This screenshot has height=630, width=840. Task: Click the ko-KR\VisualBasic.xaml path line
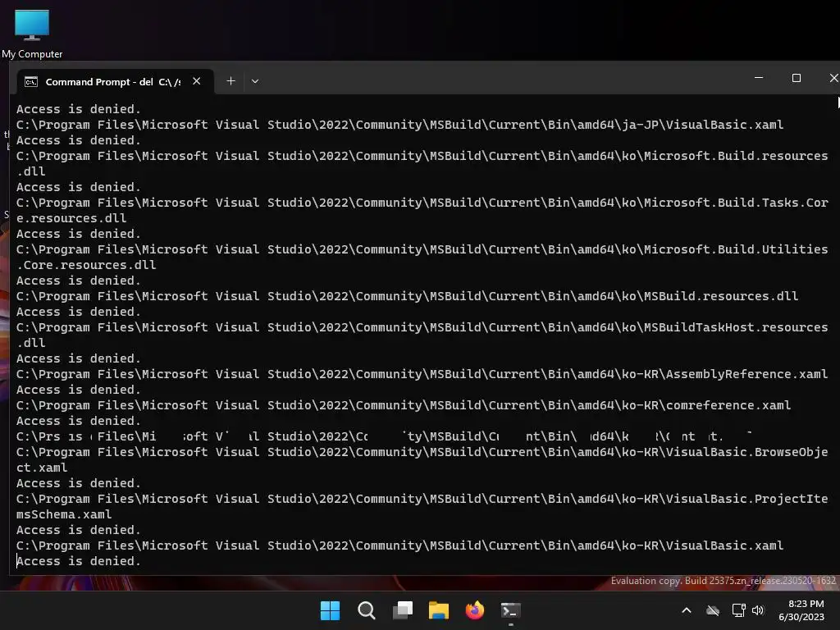click(x=399, y=546)
